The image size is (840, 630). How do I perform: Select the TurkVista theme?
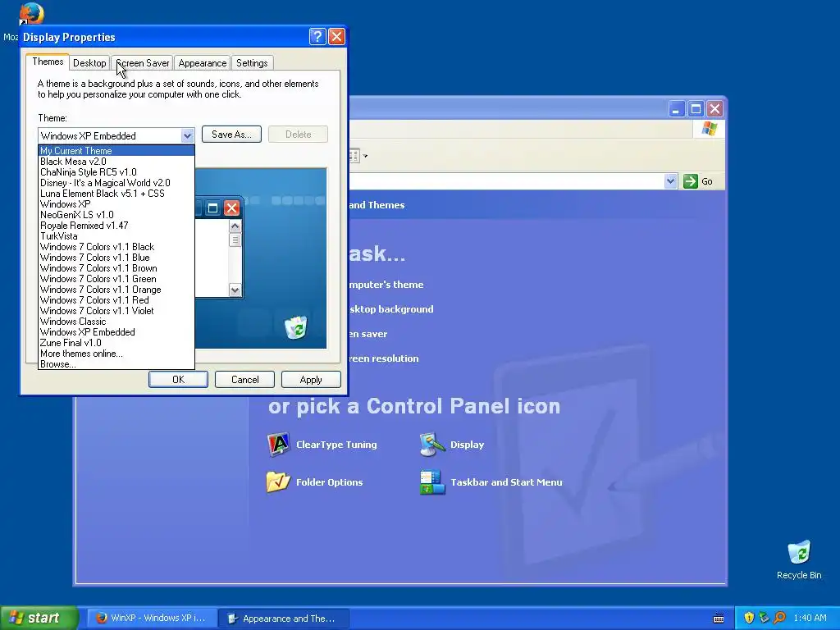[x=116, y=236]
